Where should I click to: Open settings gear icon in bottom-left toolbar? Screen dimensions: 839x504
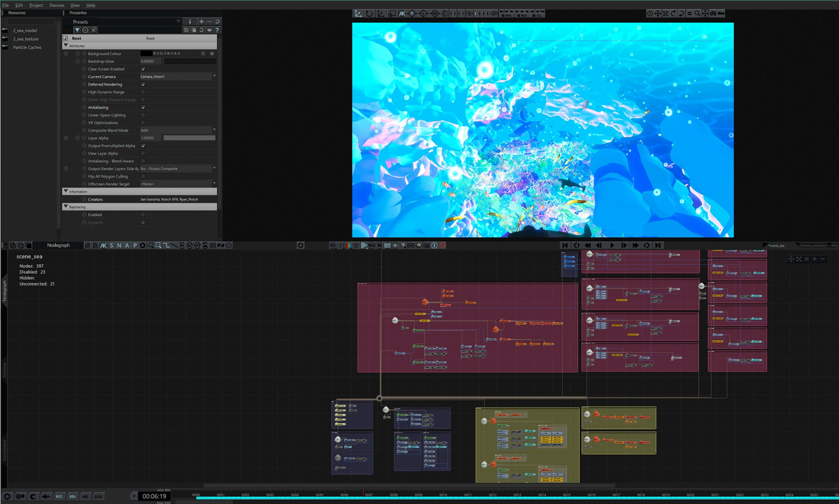[7, 496]
